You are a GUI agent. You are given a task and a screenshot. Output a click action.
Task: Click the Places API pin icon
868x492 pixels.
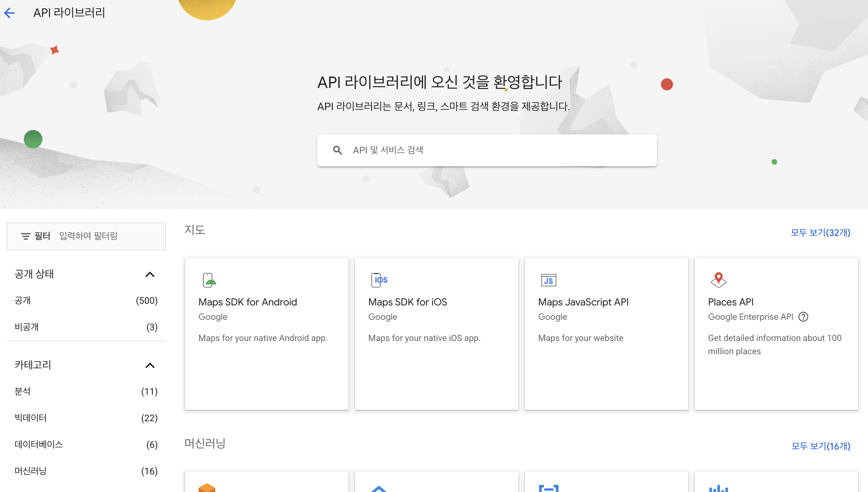tap(718, 280)
